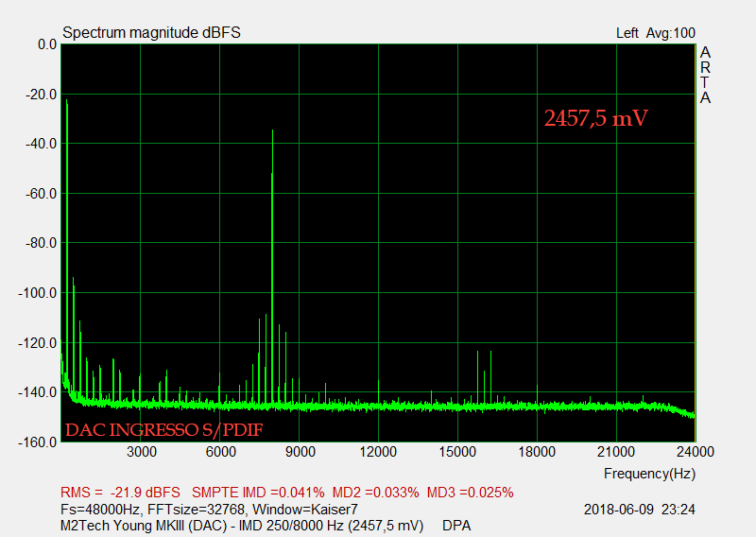
Task: Click the red '2457,5 mV' annotation
Action: click(x=596, y=118)
